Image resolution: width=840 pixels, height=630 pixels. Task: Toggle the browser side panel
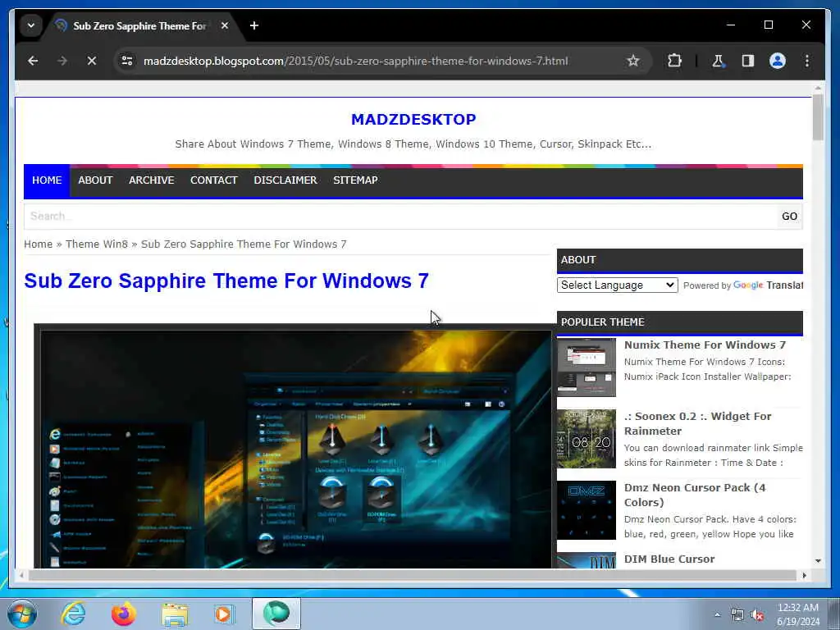[x=748, y=61]
